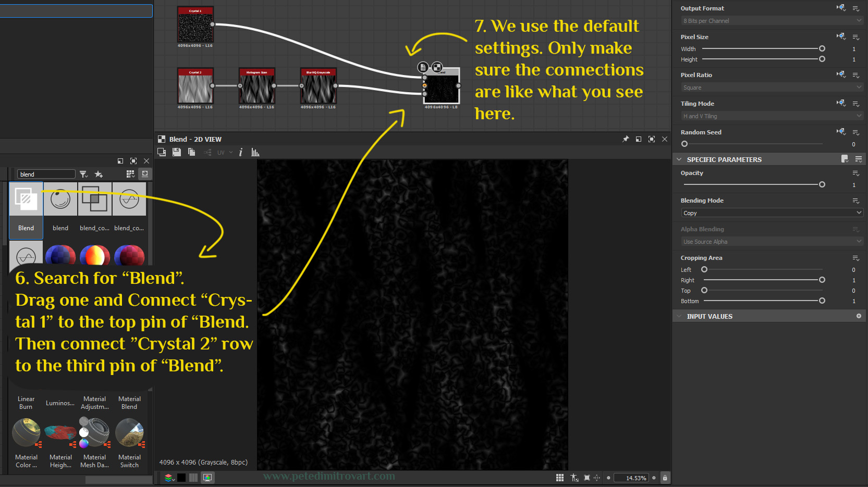Open SPECIFIC PARAMETERS section options menu
868x487 pixels.
[858, 159]
